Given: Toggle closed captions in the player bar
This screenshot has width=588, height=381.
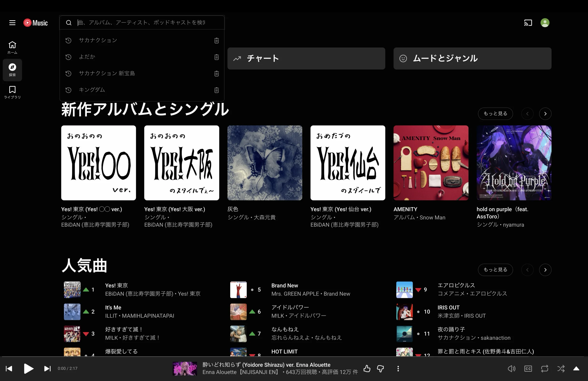Looking at the screenshot, I should (x=528, y=369).
